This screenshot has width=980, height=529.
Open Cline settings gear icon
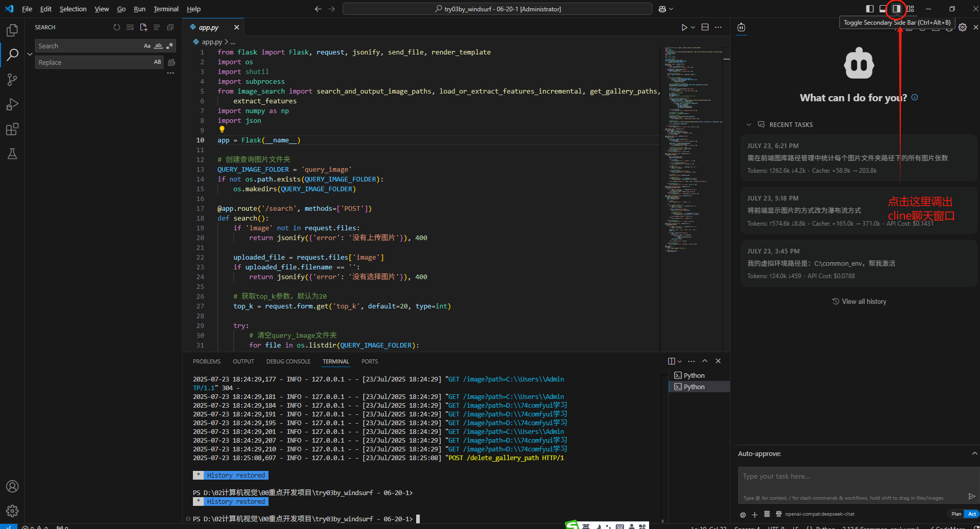[x=963, y=27]
